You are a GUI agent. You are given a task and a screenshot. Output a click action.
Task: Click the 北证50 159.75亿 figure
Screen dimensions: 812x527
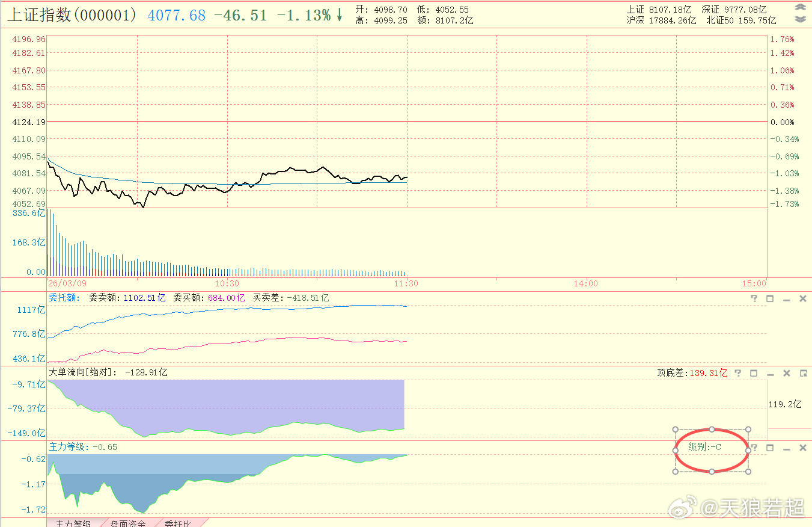[x=741, y=20]
